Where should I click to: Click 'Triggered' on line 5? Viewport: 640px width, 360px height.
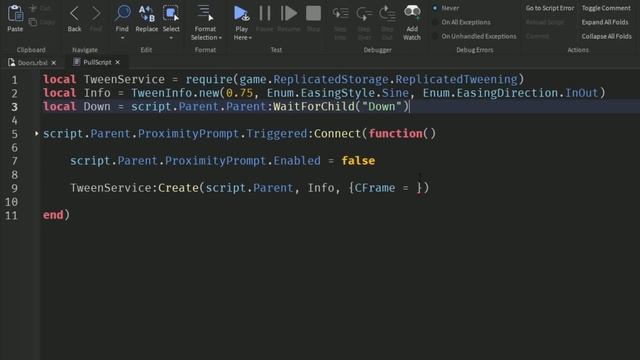coord(276,133)
